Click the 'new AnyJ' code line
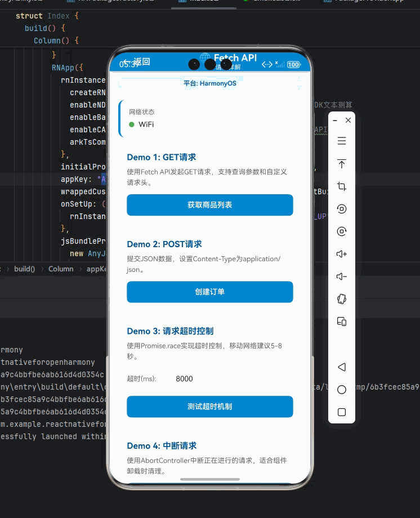 pyautogui.click(x=88, y=254)
